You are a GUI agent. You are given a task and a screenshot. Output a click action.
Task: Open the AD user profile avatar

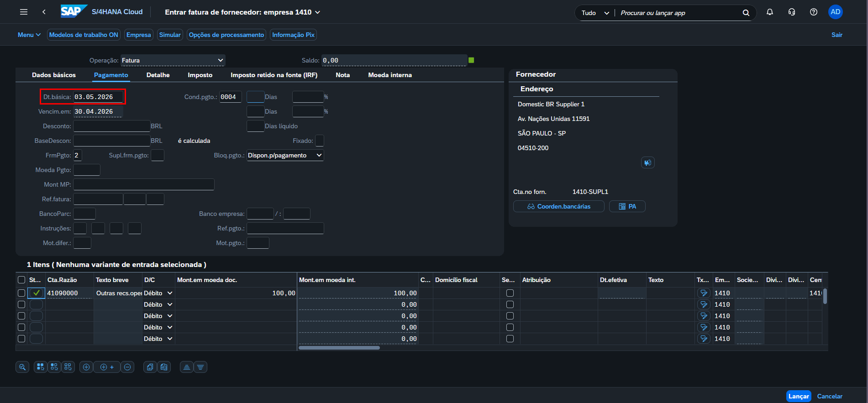click(836, 12)
